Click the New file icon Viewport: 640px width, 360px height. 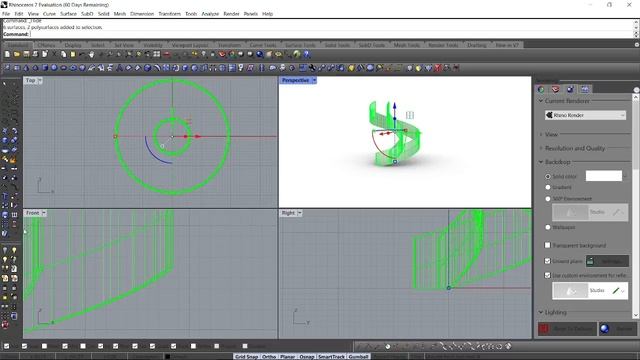(x=7, y=54)
